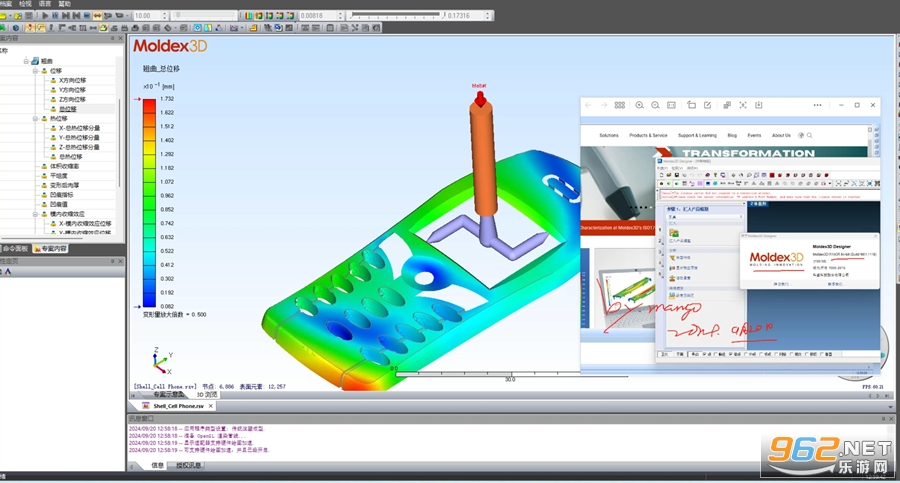900x483 pixels.
Task: Click the color legend bar of total displacement
Action: [149, 203]
